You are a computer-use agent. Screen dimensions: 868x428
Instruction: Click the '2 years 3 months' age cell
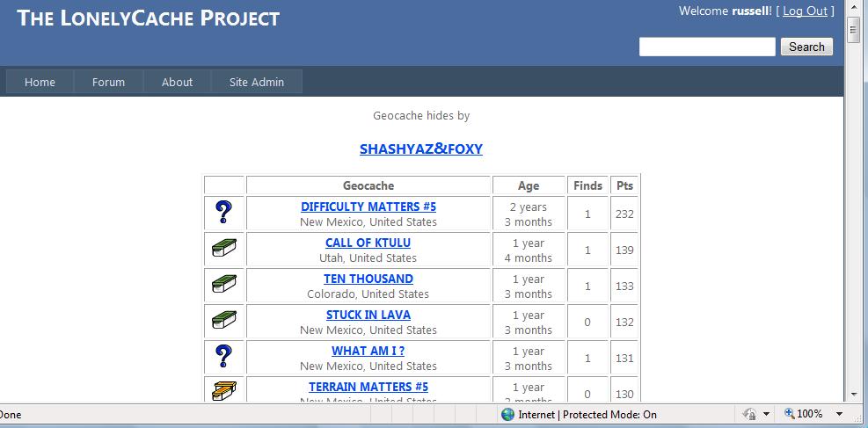coord(529,214)
